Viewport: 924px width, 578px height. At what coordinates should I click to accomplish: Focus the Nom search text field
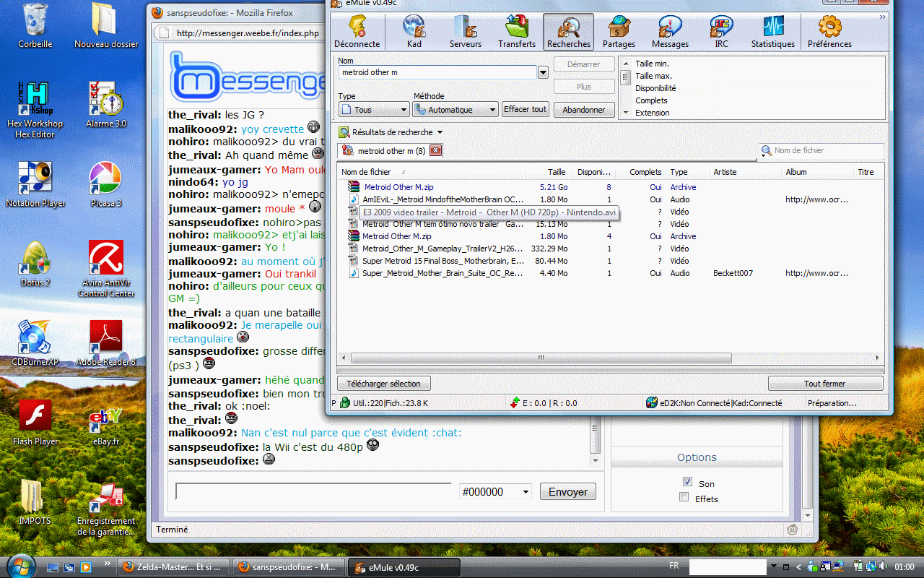point(437,72)
